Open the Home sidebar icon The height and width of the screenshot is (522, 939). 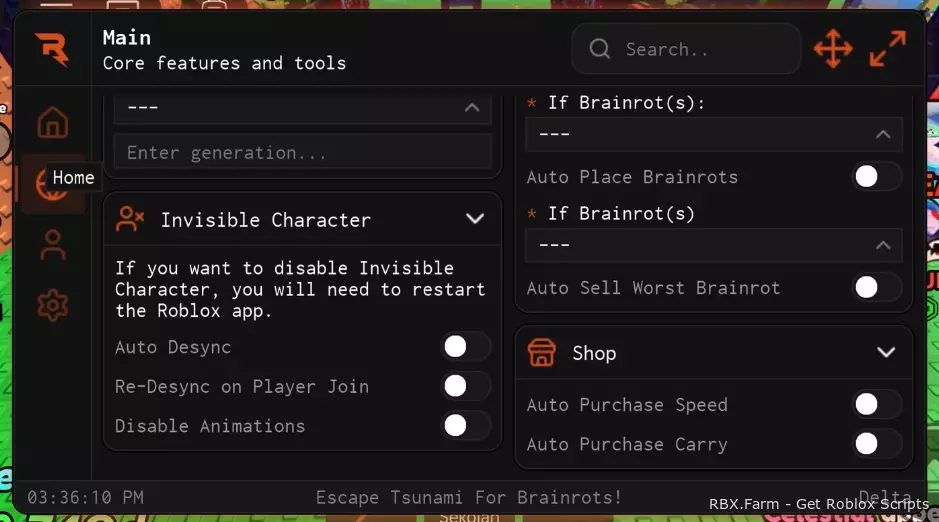53,123
